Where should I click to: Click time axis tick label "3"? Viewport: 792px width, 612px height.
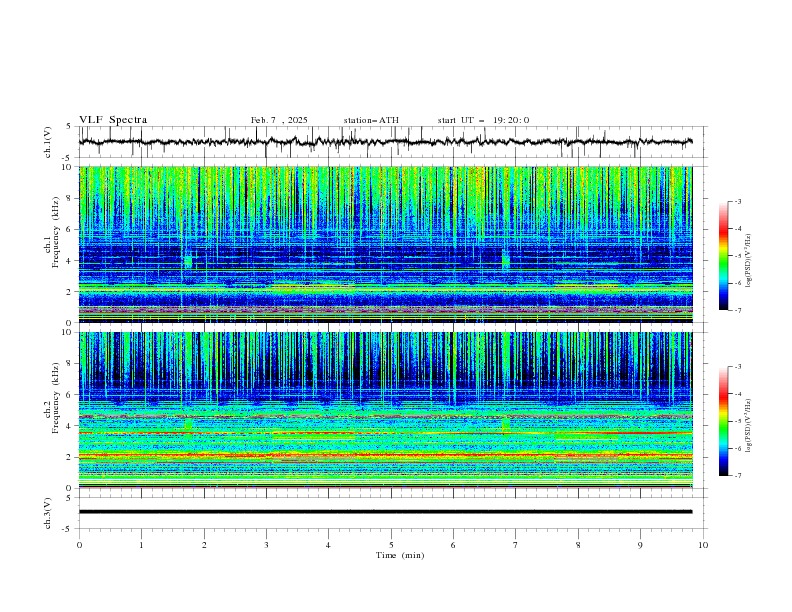pos(266,545)
